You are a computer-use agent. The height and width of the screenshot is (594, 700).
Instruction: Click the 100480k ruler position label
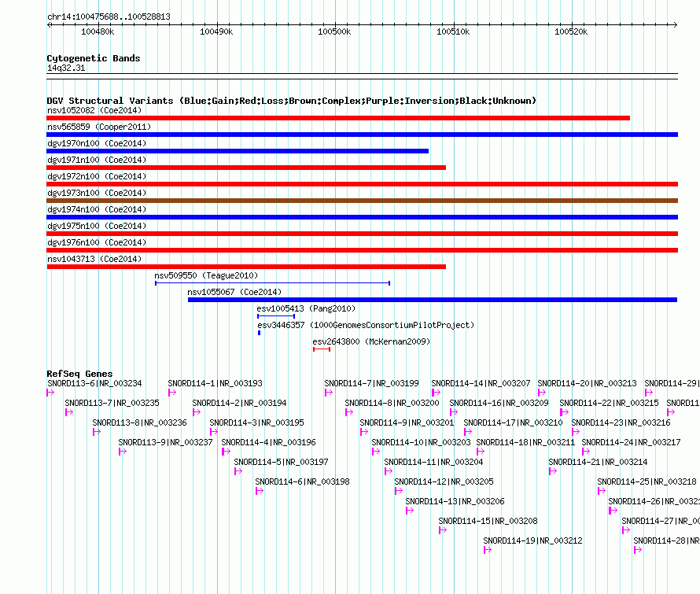pyautogui.click(x=98, y=32)
